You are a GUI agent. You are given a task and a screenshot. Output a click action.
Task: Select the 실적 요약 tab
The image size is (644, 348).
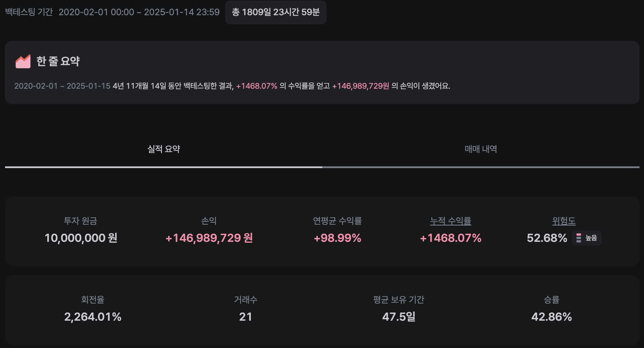(x=164, y=149)
